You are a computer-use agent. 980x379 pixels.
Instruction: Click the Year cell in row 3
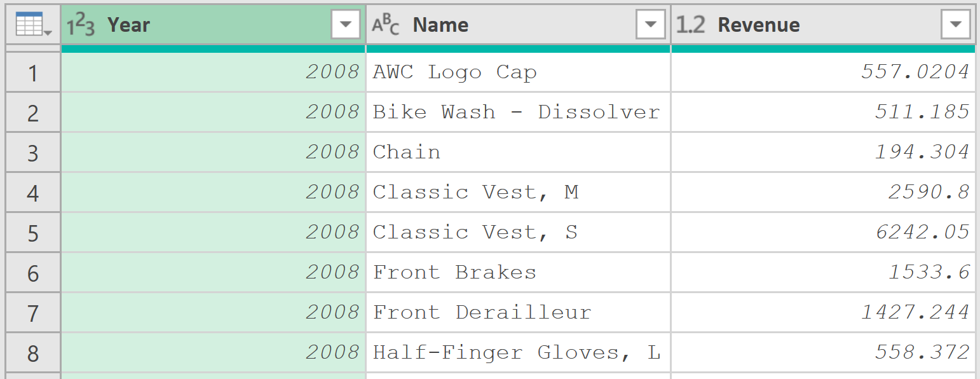pos(214,152)
